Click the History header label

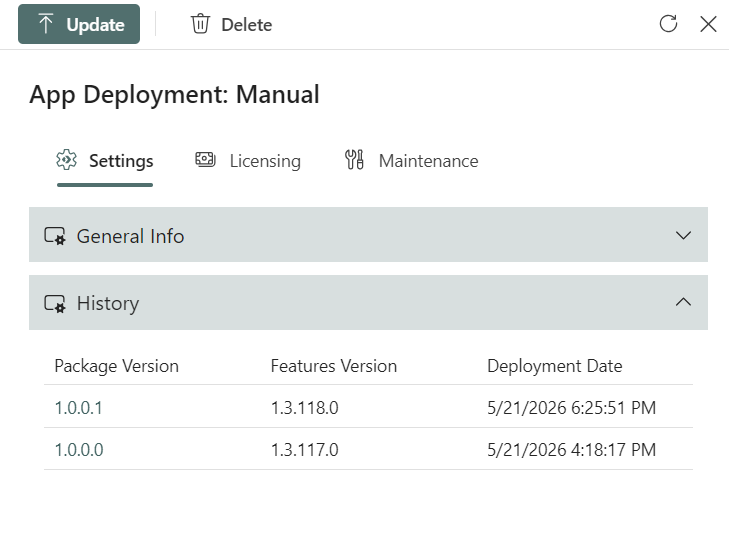108,304
